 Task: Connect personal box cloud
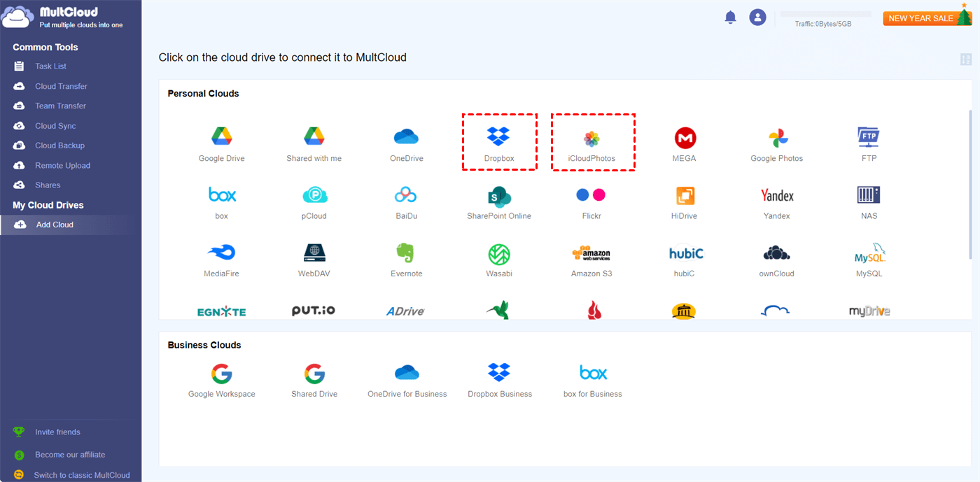(x=221, y=203)
